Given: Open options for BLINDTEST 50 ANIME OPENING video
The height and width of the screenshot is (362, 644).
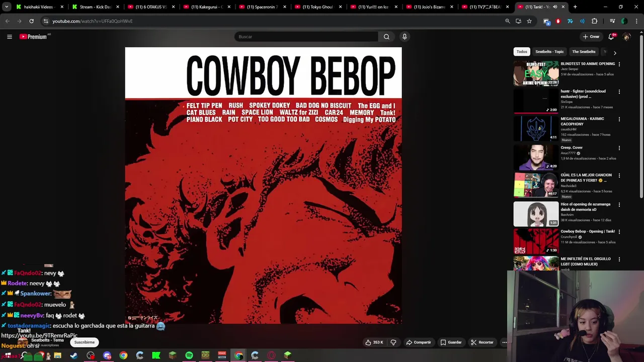Looking at the screenshot, I should click(x=619, y=64).
